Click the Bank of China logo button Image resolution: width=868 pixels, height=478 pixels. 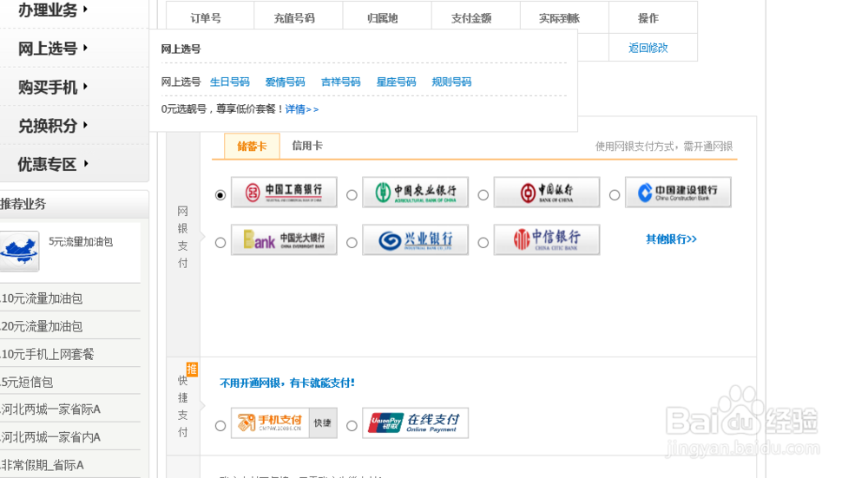[x=547, y=193]
